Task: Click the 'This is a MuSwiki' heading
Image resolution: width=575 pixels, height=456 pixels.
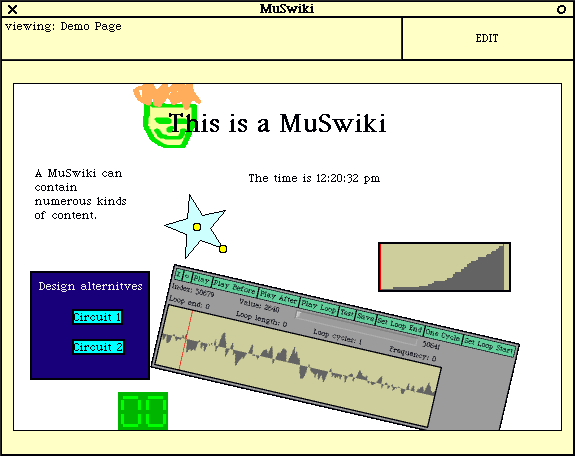Action: click(277, 123)
